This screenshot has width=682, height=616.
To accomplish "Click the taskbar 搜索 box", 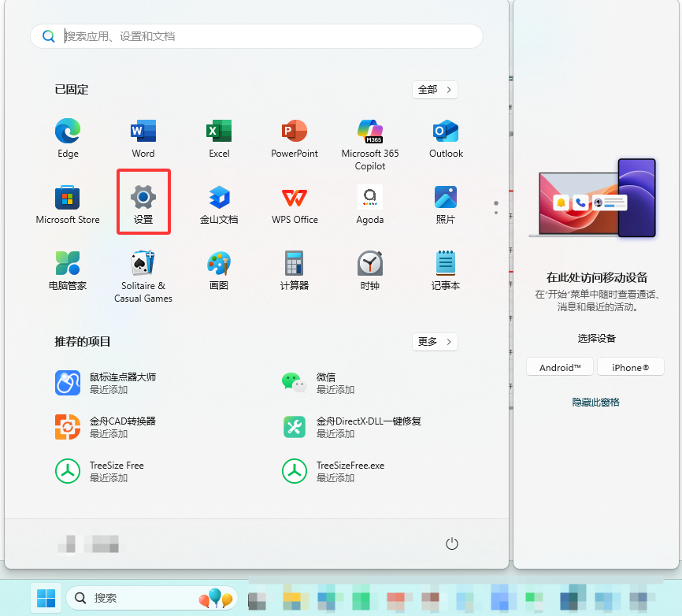I will 152,598.
